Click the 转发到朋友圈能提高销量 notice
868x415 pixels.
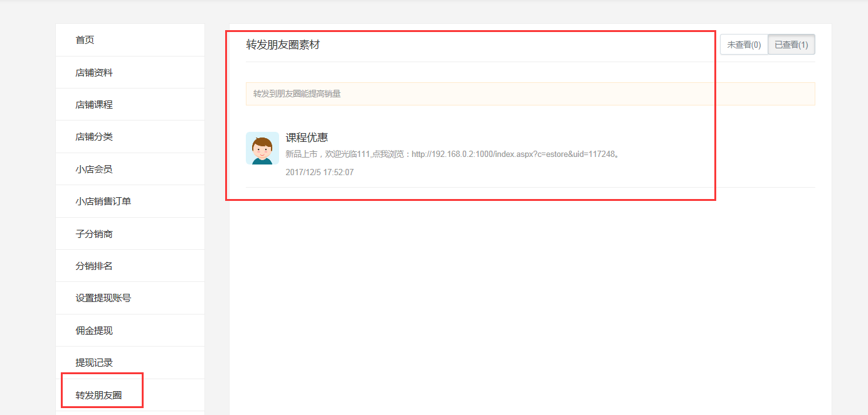click(530, 94)
